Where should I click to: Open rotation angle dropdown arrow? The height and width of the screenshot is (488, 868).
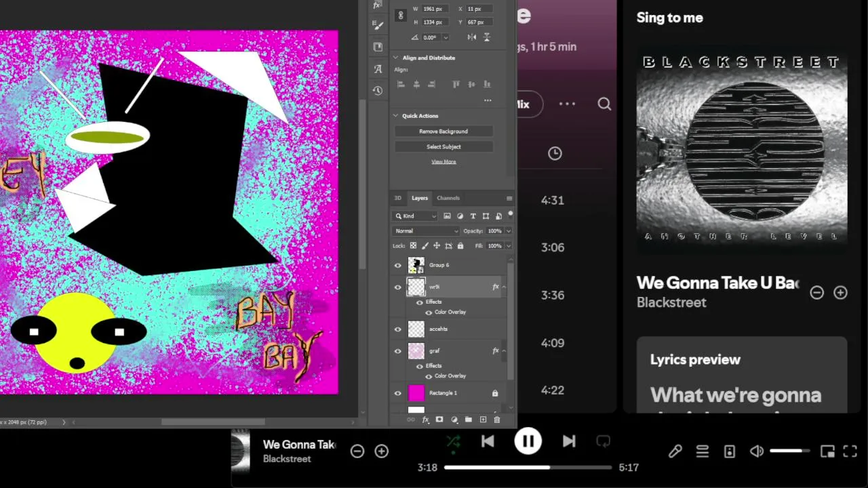pos(446,37)
